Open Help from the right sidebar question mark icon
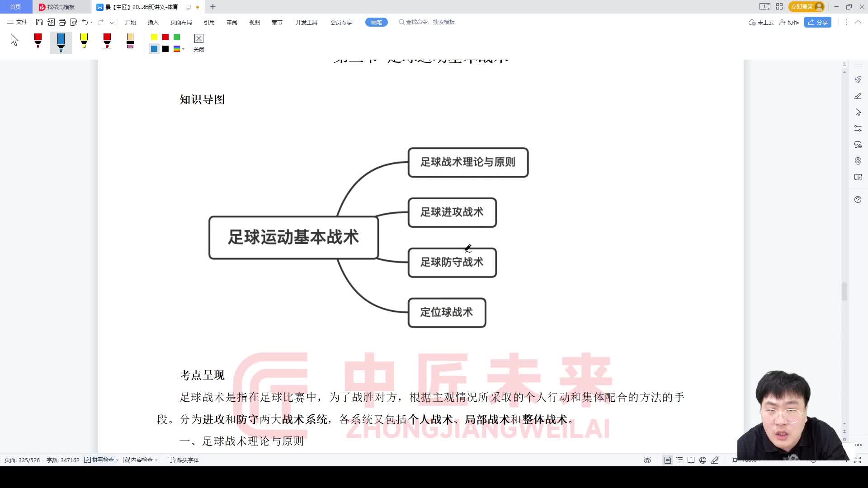The height and width of the screenshot is (488, 868). 858,199
